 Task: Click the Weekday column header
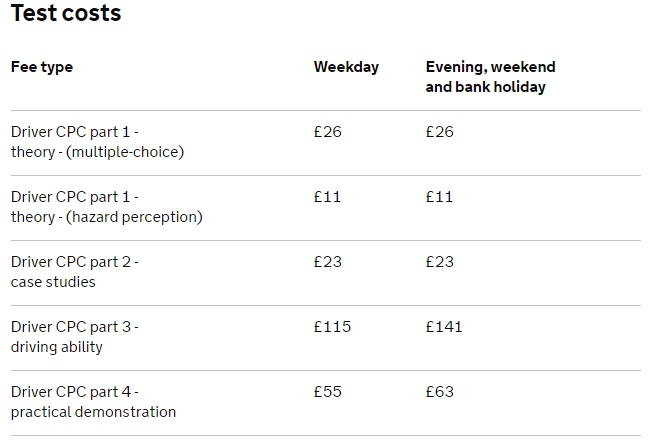[x=346, y=67]
